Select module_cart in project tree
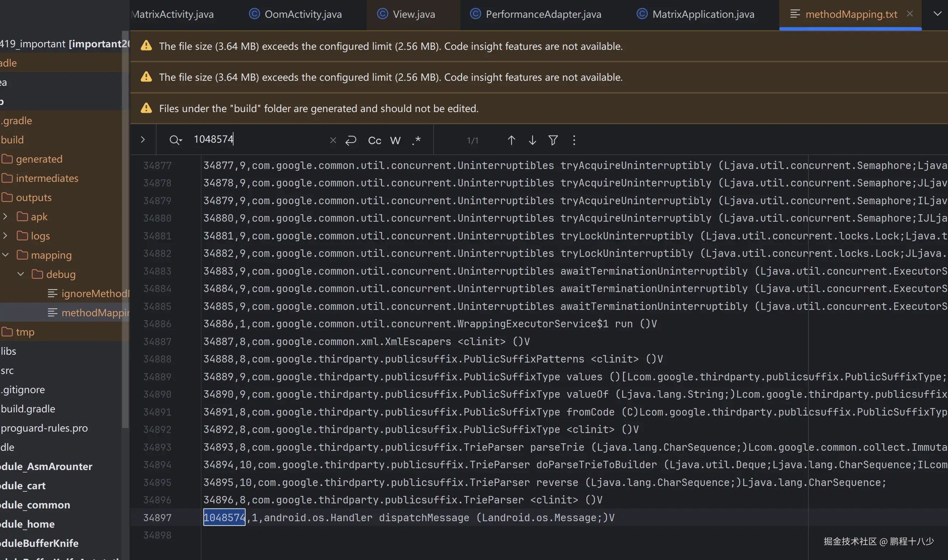948x560 pixels. coord(23,486)
